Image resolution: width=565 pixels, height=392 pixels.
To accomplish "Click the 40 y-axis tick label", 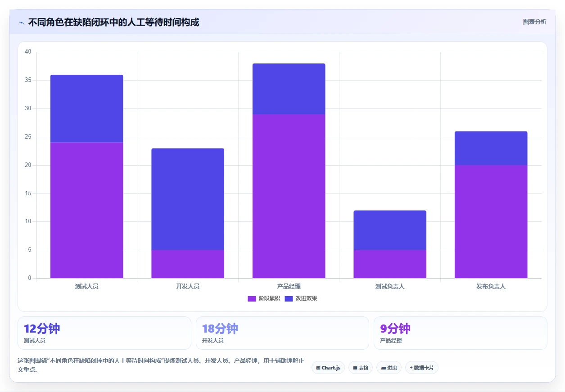I will 28,52.
